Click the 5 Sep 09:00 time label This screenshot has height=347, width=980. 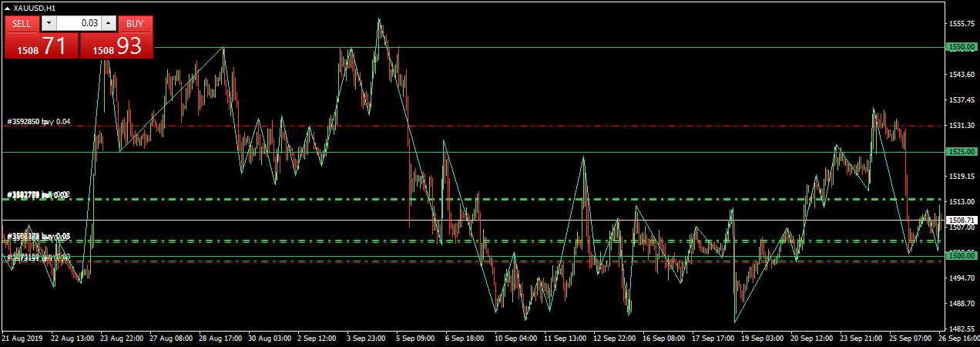[x=416, y=338]
